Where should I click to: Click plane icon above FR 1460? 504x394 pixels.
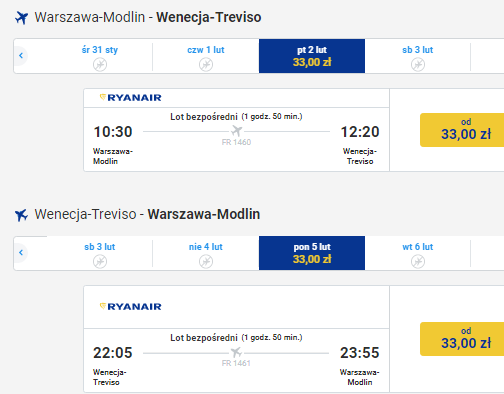[x=236, y=131]
